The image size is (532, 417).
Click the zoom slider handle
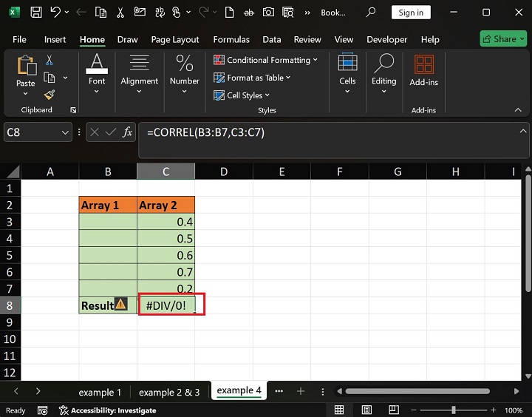point(454,410)
